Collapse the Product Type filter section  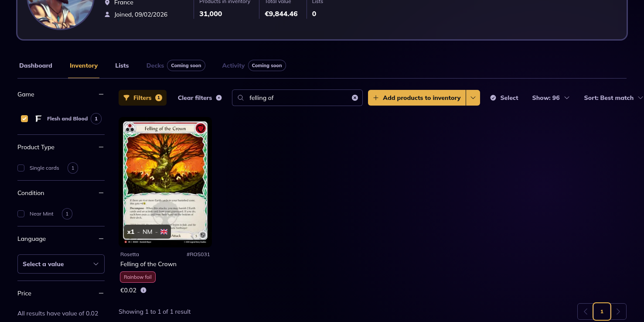(x=101, y=147)
